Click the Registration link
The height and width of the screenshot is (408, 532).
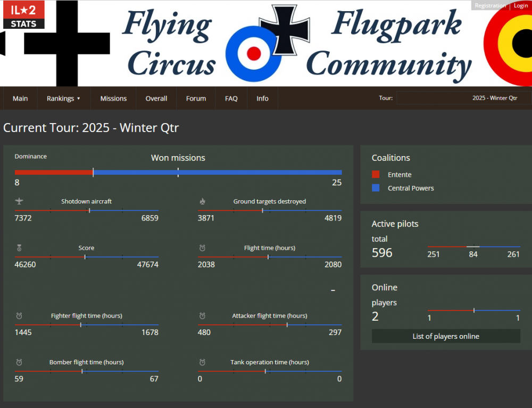(491, 5)
